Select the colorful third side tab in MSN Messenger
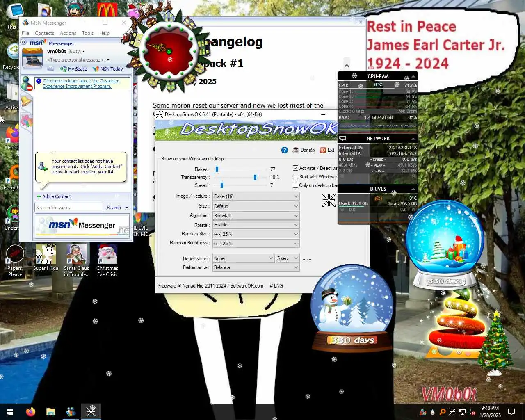 26,120
